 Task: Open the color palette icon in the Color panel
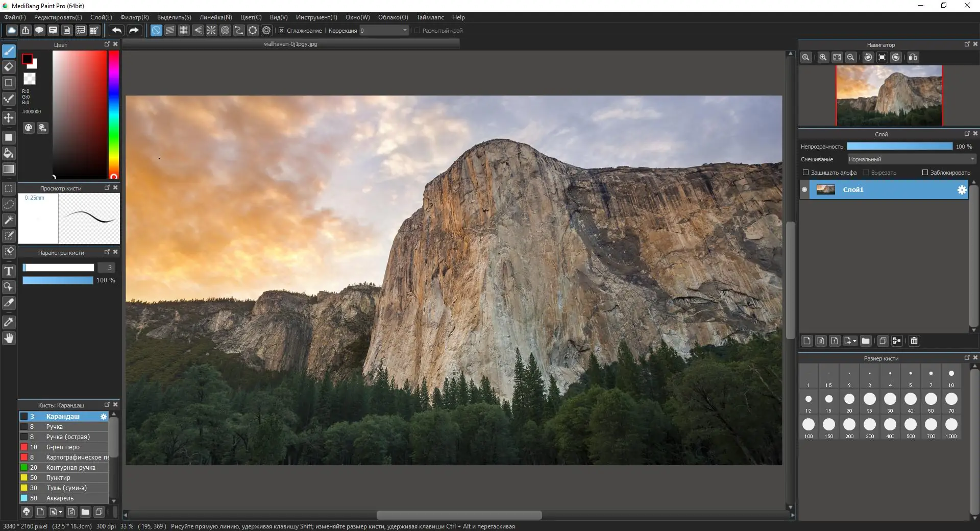coord(29,128)
